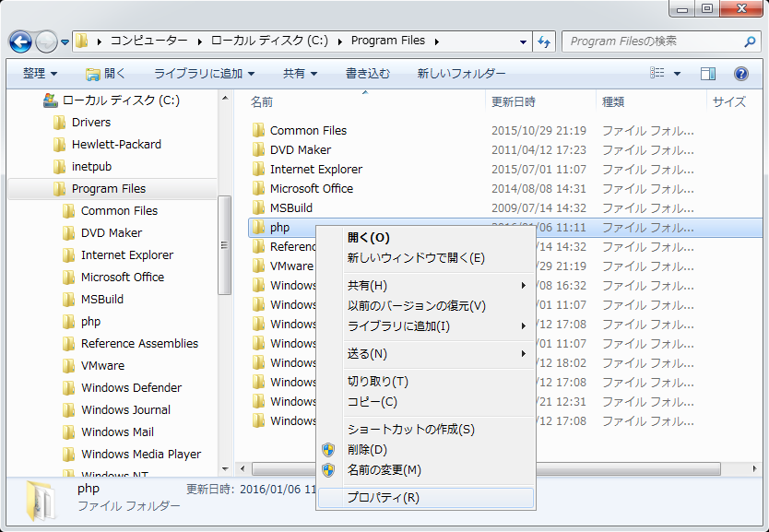The image size is (769, 532).
Task: Click the search magnifier icon
Action: pyautogui.click(x=751, y=41)
